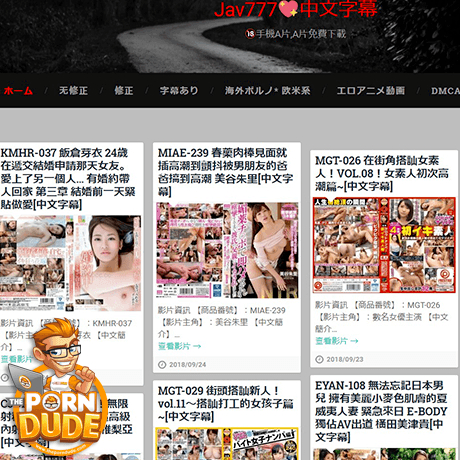Open the KMHR-037 post title
This screenshot has width=460, height=460.
pos(68,179)
